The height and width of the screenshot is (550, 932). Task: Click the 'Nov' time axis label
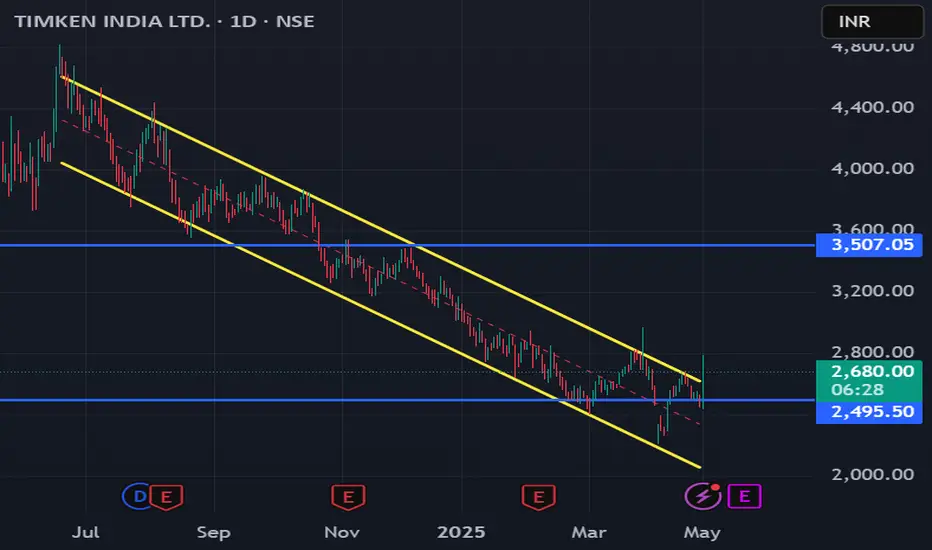[342, 532]
